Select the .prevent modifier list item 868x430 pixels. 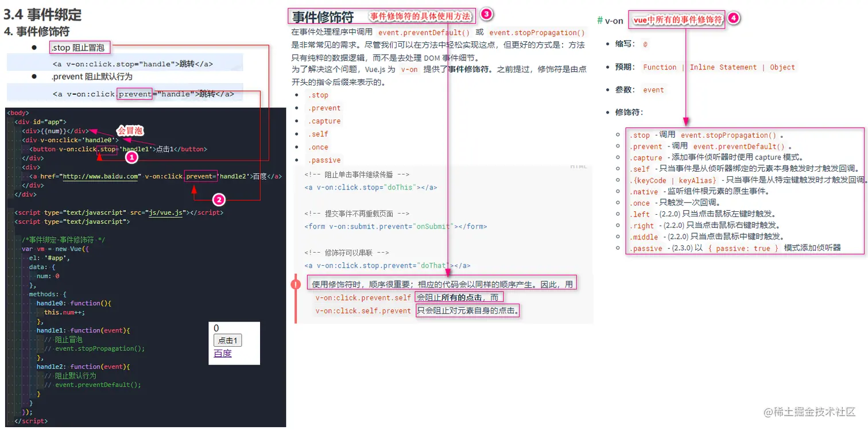[x=324, y=108]
